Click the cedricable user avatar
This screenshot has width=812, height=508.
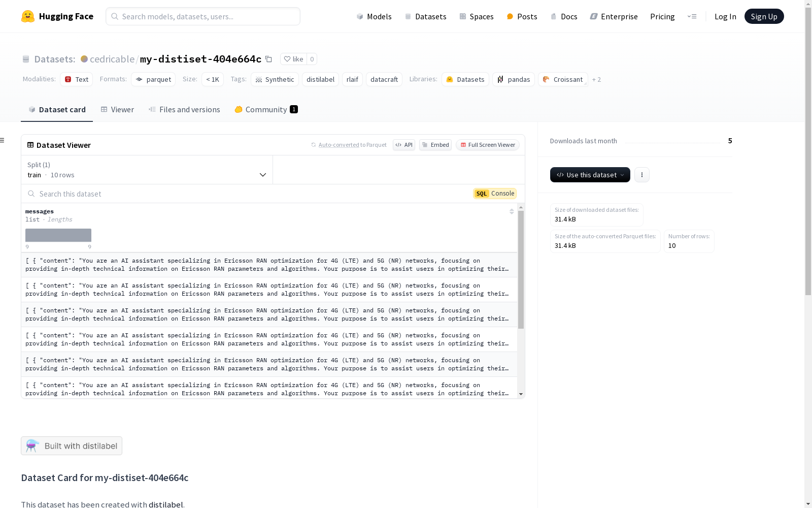pos(84,59)
